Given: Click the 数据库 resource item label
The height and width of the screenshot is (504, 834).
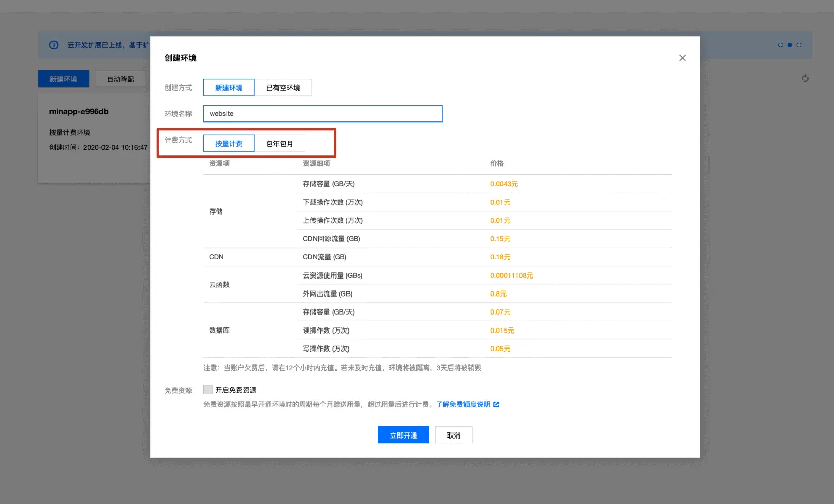Looking at the screenshot, I should [219, 331].
